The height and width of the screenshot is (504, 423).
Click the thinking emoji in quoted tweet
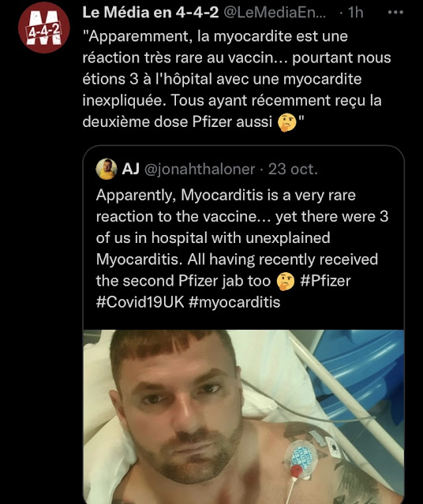click(x=286, y=282)
